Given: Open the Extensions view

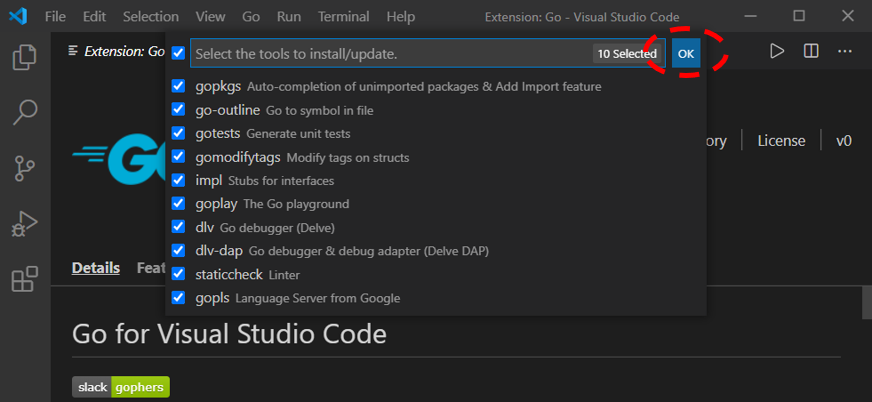Looking at the screenshot, I should point(24,279).
